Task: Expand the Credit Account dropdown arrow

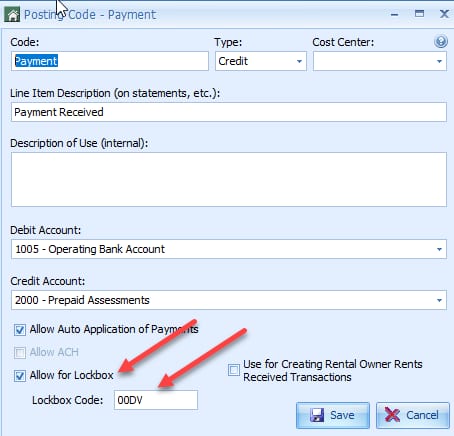Action: [439, 300]
